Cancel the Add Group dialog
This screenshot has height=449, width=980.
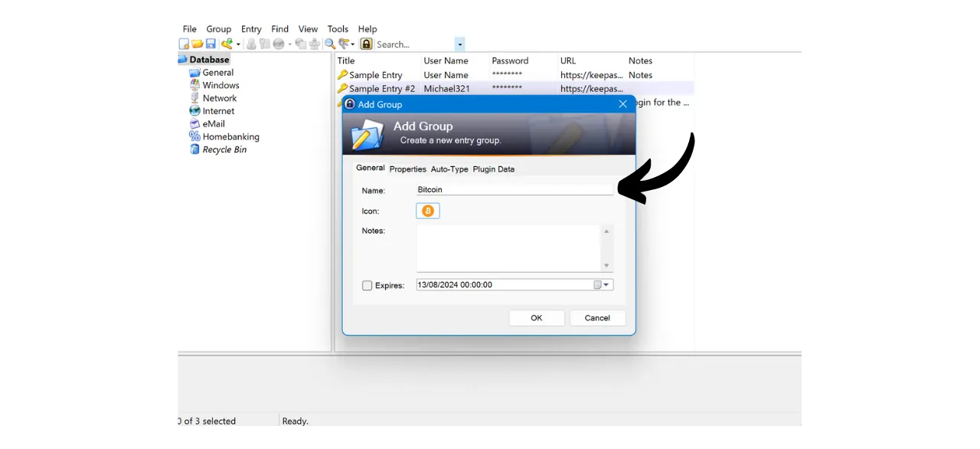coord(596,317)
